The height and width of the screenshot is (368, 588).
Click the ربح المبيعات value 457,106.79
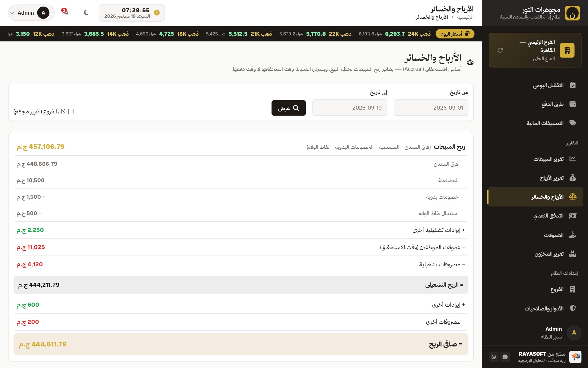(x=41, y=147)
